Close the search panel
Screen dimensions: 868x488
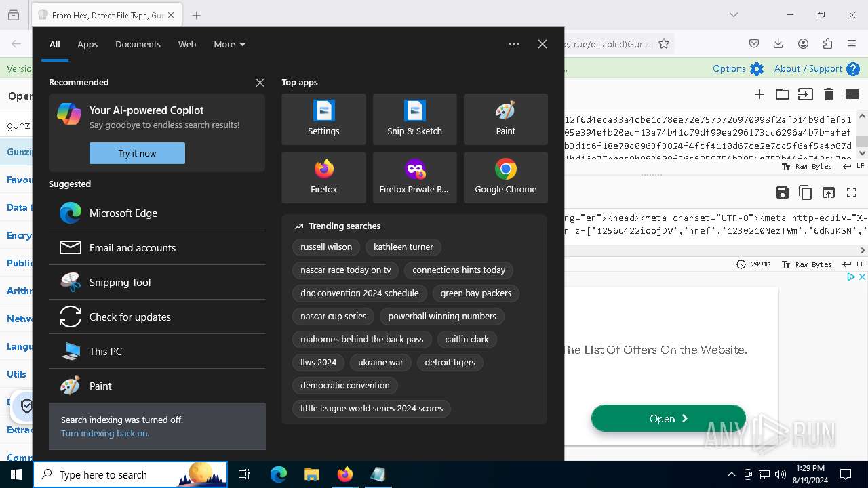[x=542, y=44]
